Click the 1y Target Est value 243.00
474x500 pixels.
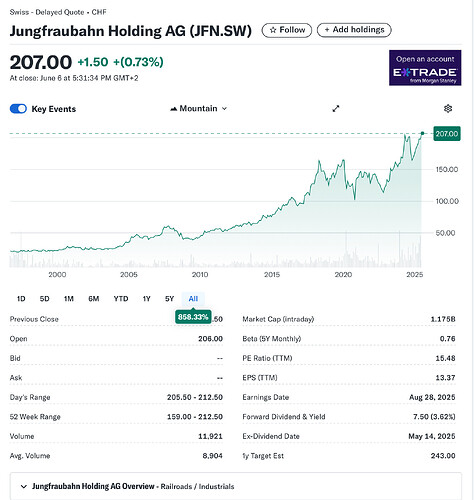pyautogui.click(x=443, y=456)
